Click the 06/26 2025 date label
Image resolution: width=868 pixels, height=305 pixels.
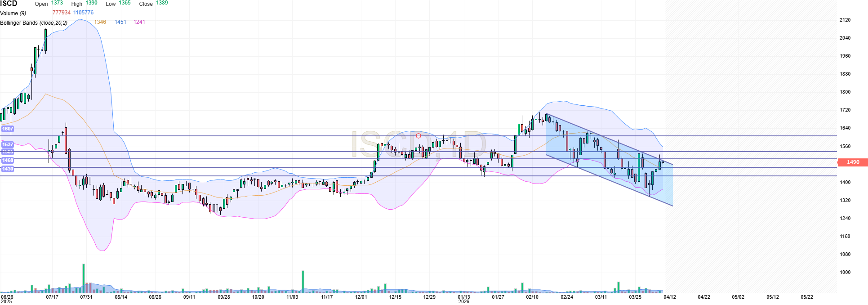[x=7, y=299]
